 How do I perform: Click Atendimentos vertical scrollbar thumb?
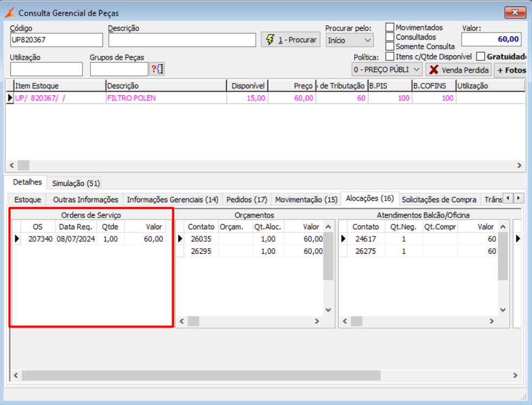coord(503,256)
